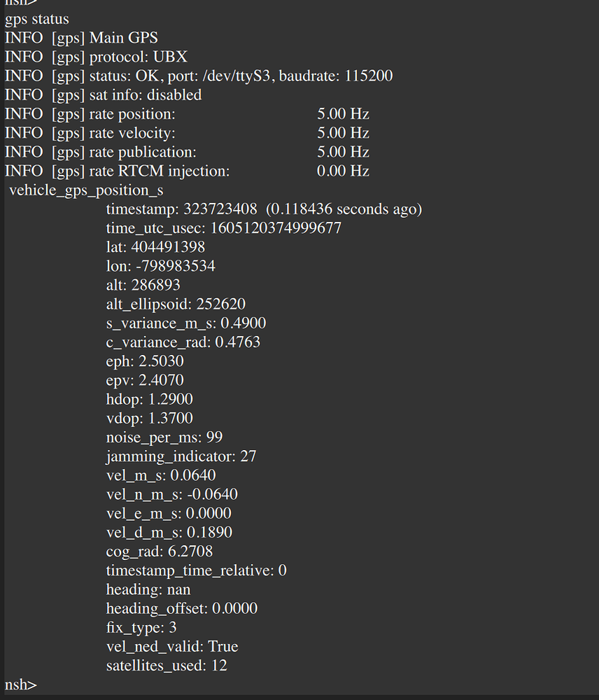Image resolution: width=599 pixels, height=700 pixels.
Task: Click the 'heading: nan' line
Action: click(148, 589)
